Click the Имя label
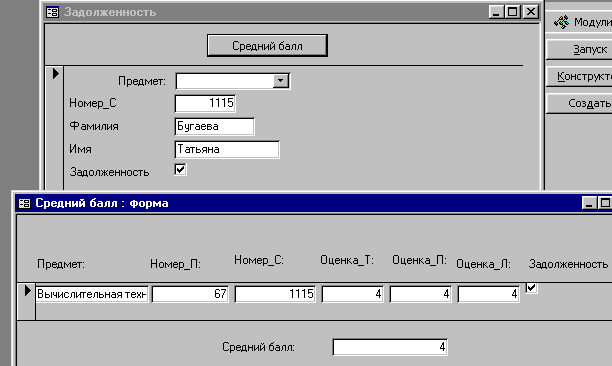This screenshot has width=612, height=366. (x=80, y=149)
